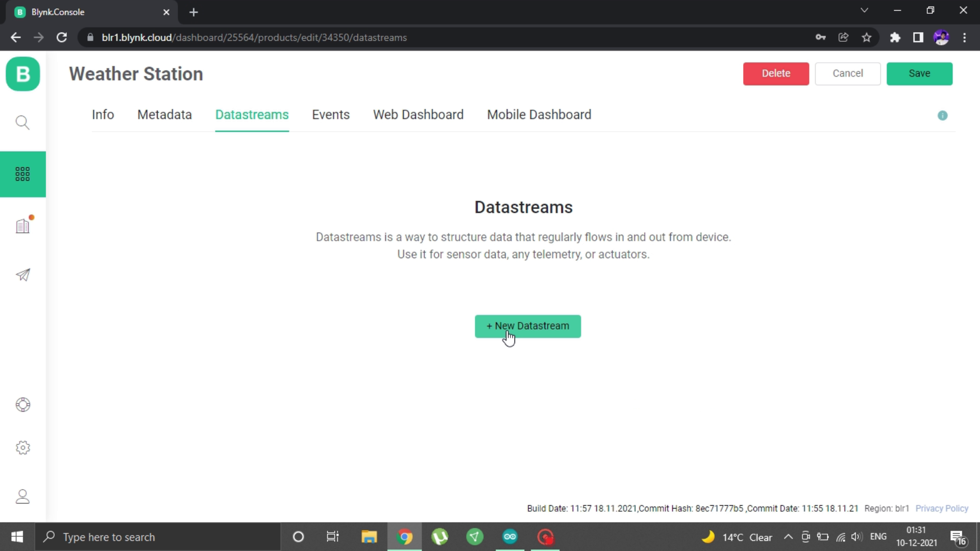Expand the Chrome tab search chevron
Image resolution: width=980 pixels, height=551 pixels.
pos(864,11)
